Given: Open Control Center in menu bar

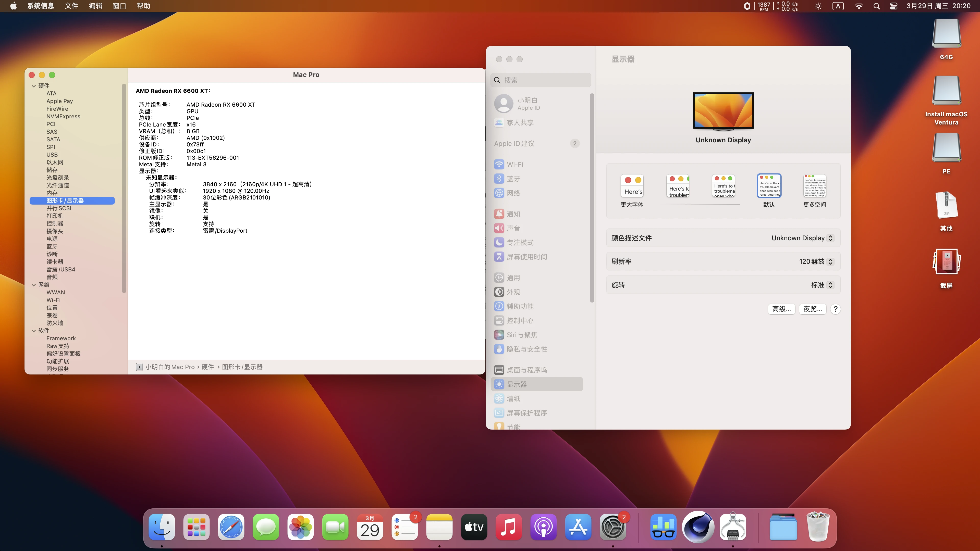Looking at the screenshot, I should [894, 6].
